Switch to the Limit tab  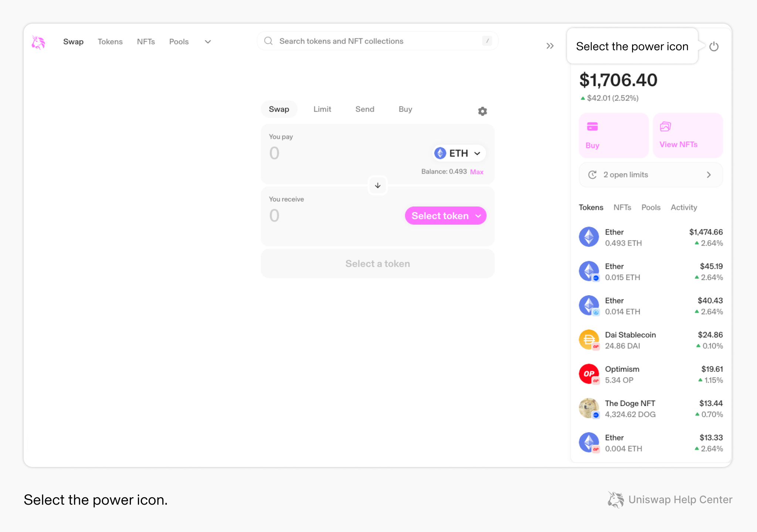tap(322, 109)
